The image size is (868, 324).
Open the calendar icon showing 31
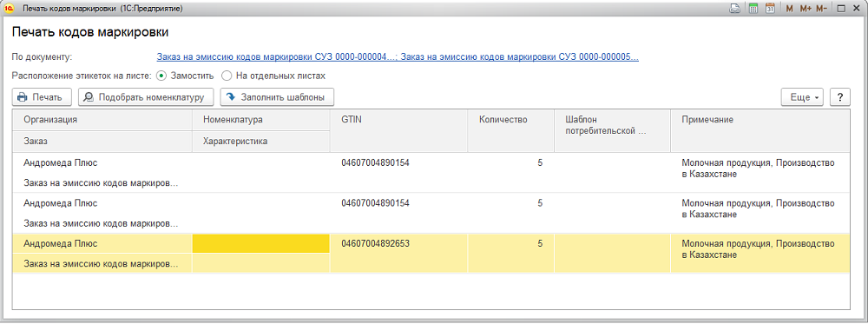769,9
